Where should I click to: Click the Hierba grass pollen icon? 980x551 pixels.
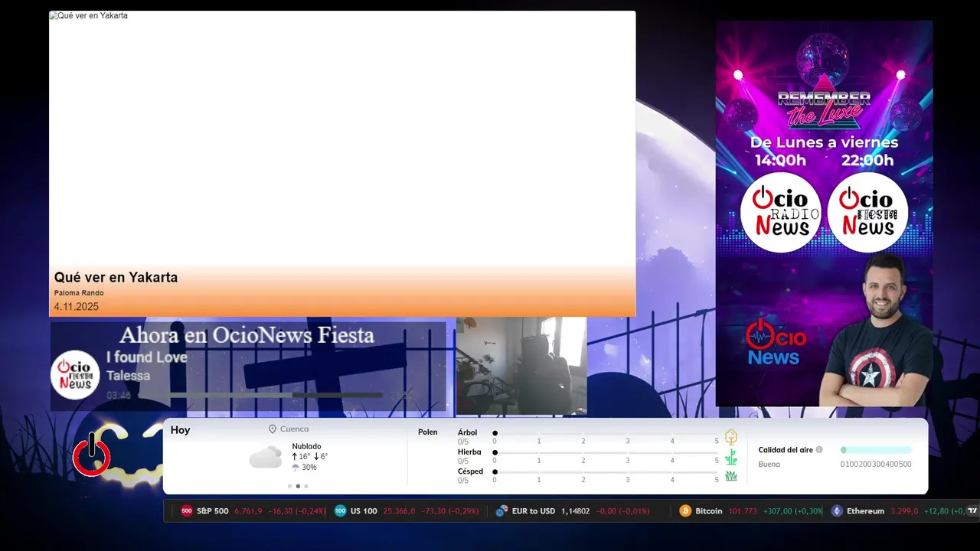731,457
